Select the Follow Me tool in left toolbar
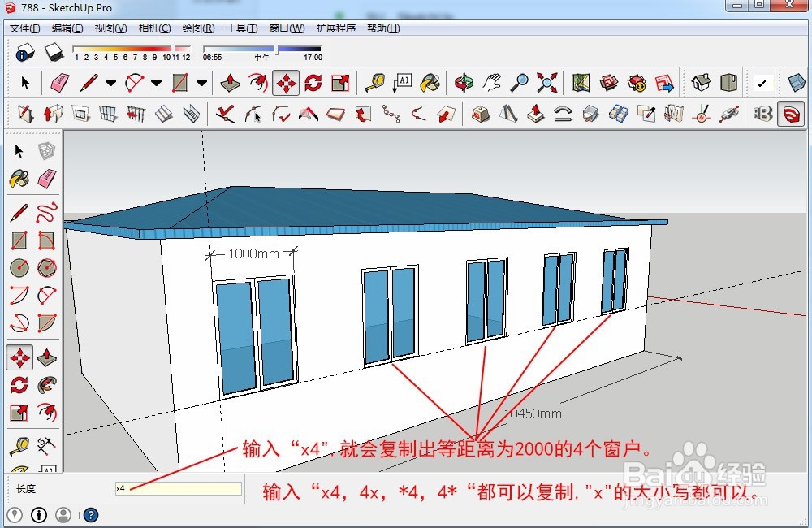This screenshot has height=528, width=812. (x=46, y=385)
